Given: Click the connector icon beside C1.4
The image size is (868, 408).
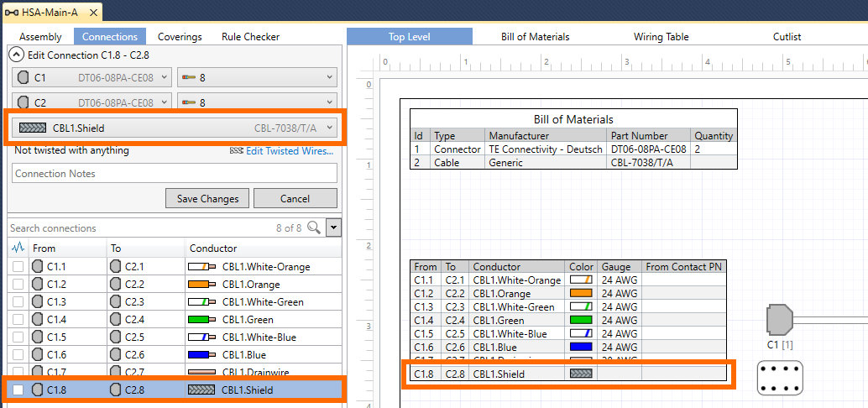Looking at the screenshot, I should tap(38, 319).
